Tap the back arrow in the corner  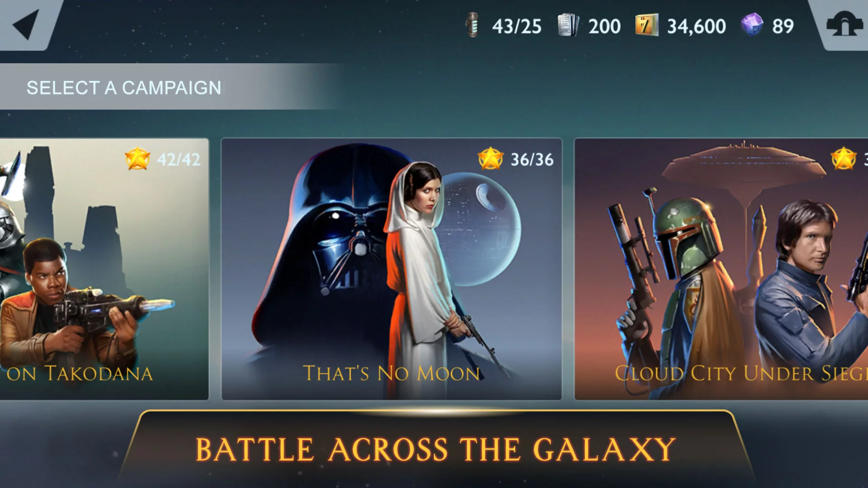click(x=26, y=24)
